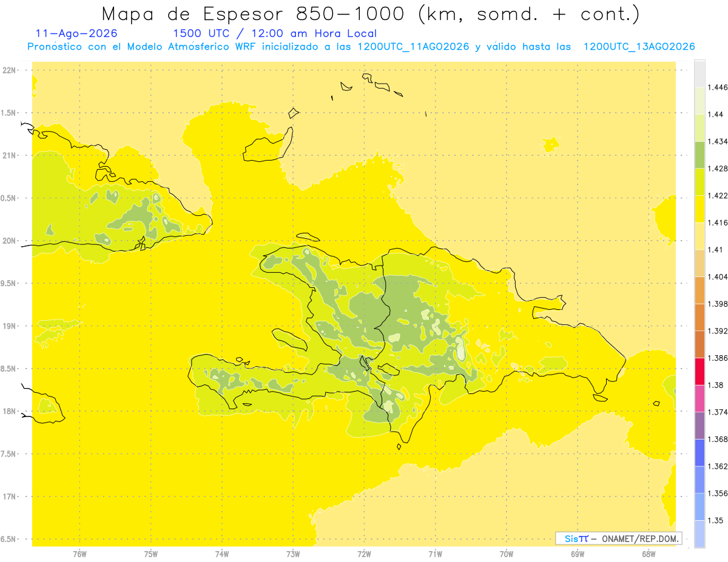
Task: Click the legend value 1.416
Action: click(718, 222)
